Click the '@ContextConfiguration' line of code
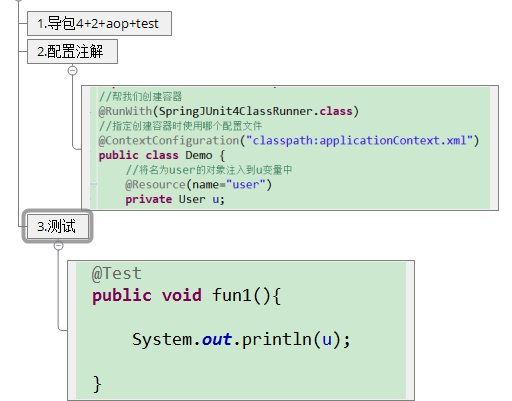 click(289, 141)
